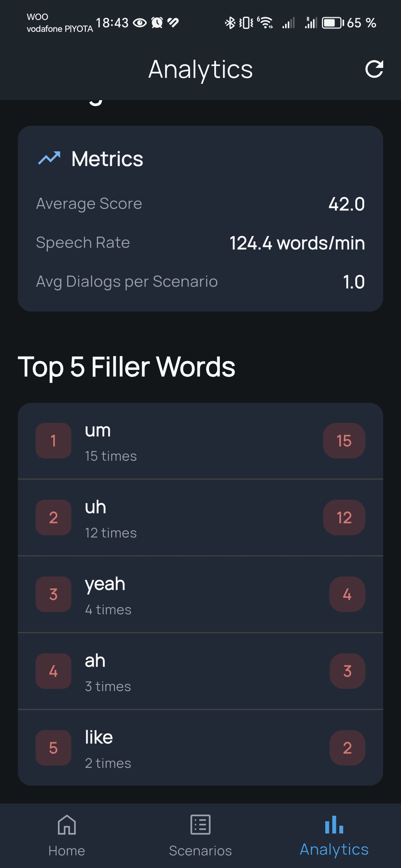Select the 'uh' filler word entry
The image size is (401, 868).
(x=200, y=518)
